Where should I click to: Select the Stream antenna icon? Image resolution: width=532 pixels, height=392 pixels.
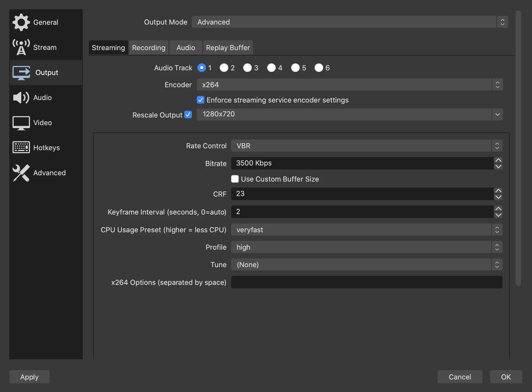[21, 47]
